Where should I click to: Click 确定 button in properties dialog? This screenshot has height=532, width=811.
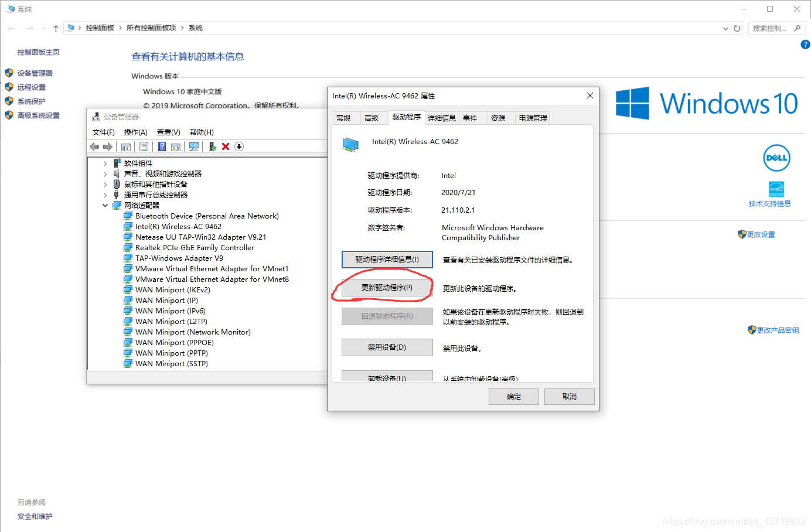pos(514,397)
